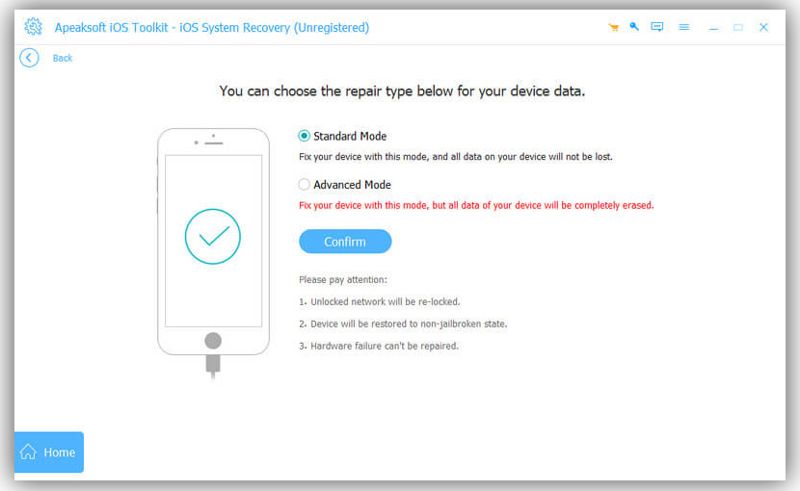
Task: Click the phone's home button graphic
Action: point(213,340)
